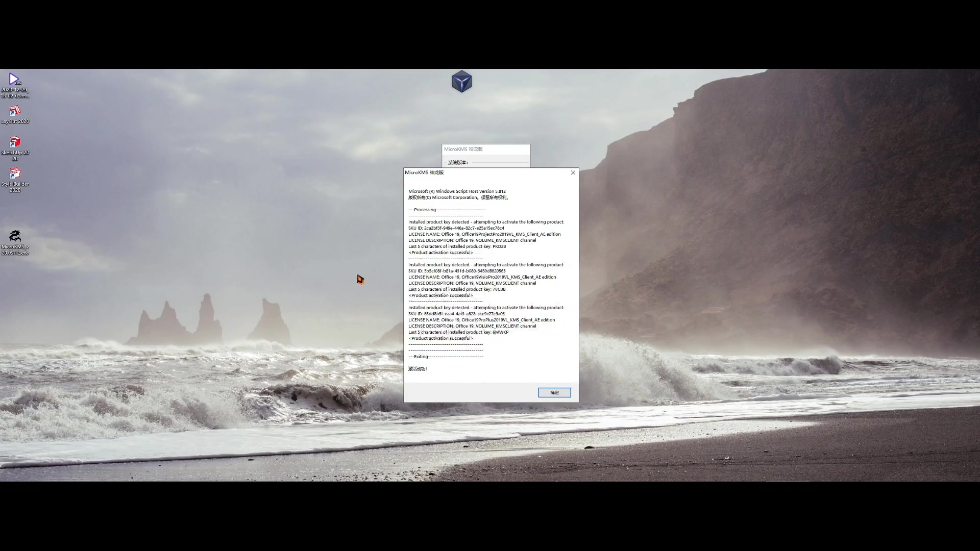Select LayOut 2020 icon without opening it
Image resolution: width=980 pixels, height=551 pixels.
tap(15, 111)
